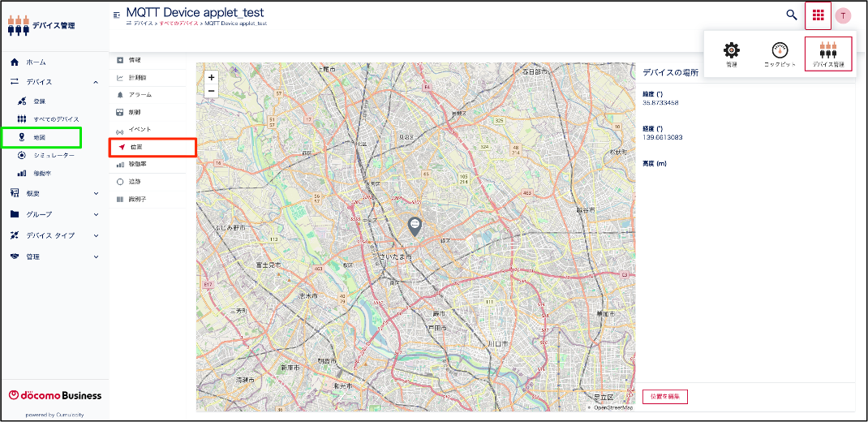Toggle the navigation menu icon beside the title
The image size is (868, 422).
[x=117, y=15]
